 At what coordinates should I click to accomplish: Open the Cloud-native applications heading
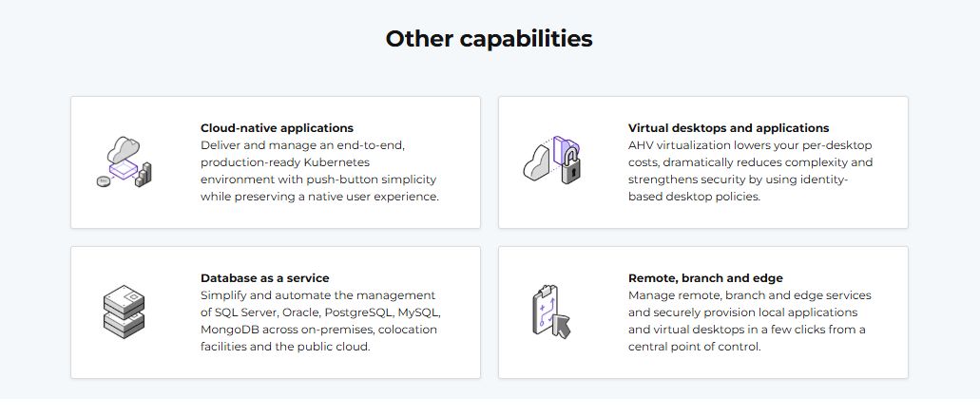pyautogui.click(x=277, y=128)
